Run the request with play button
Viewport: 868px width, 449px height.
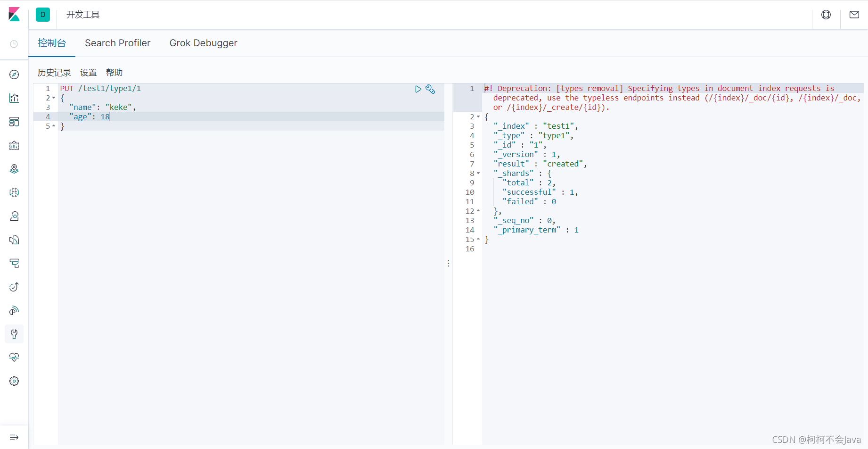pos(418,89)
